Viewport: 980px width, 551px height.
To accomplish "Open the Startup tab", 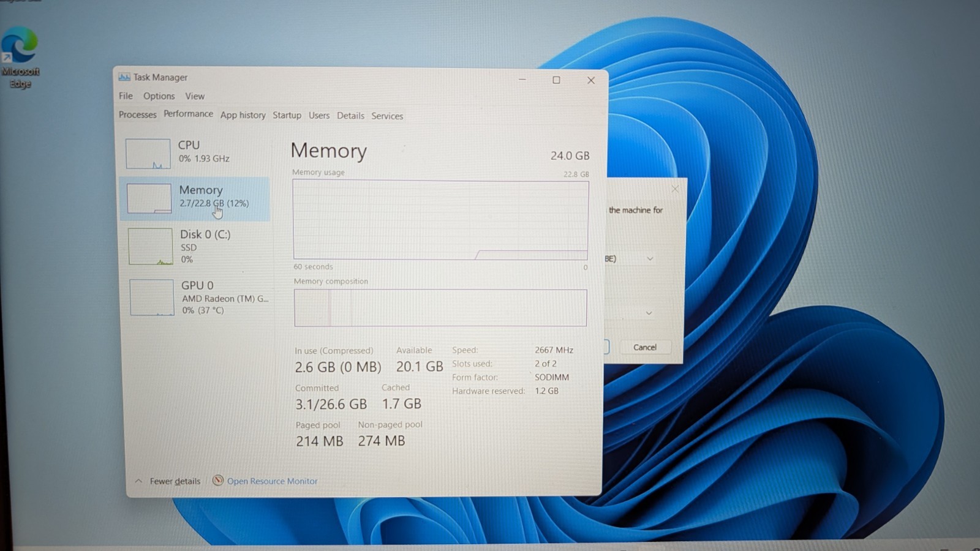I will [287, 115].
